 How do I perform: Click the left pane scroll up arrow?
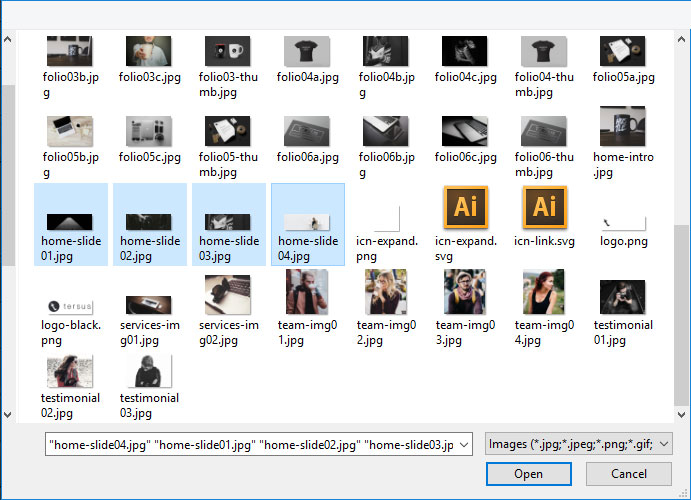click(8, 39)
